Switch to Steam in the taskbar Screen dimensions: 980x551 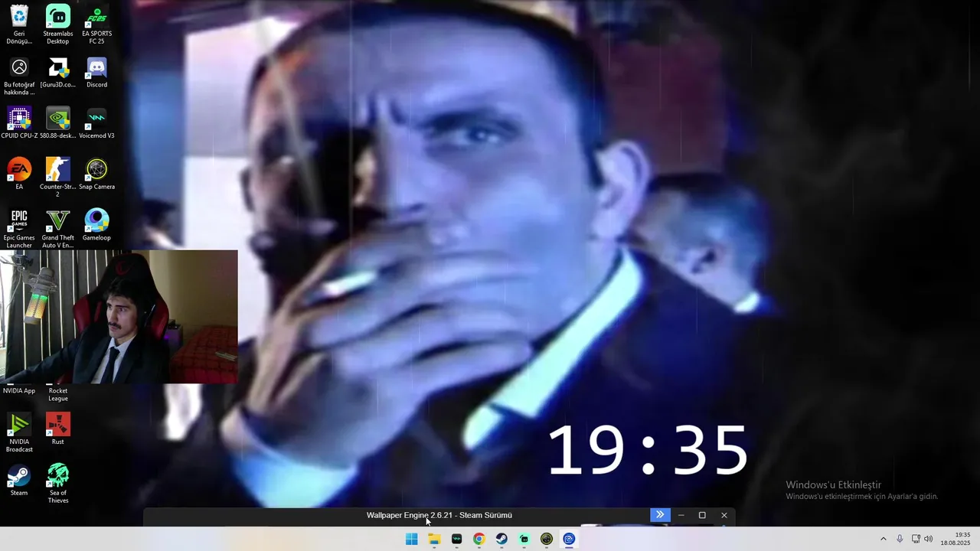click(x=501, y=539)
